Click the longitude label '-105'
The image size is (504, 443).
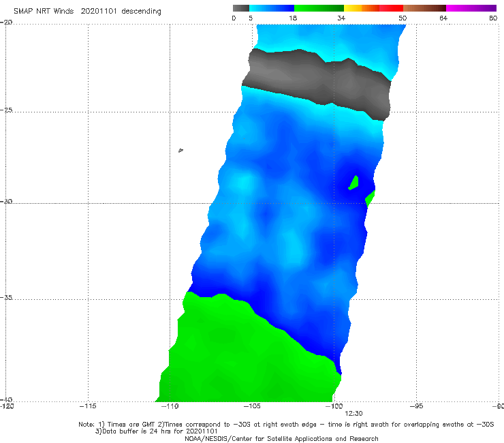coord(252,406)
